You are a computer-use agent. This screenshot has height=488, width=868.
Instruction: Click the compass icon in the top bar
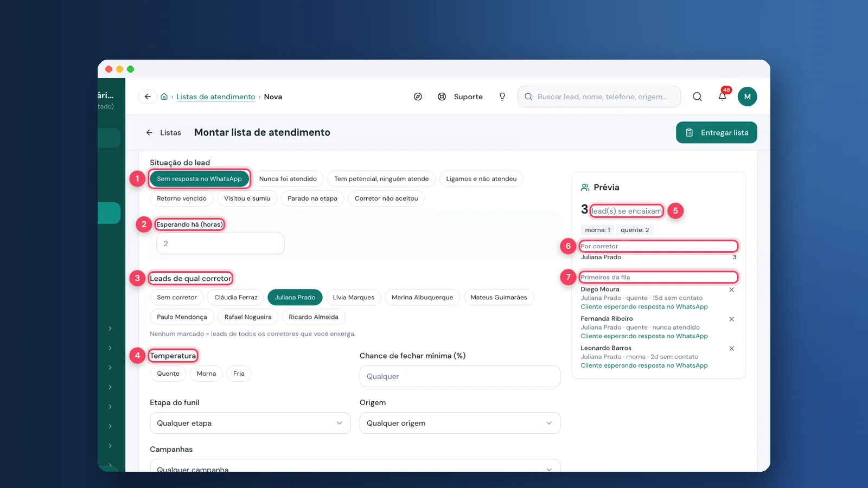point(418,97)
